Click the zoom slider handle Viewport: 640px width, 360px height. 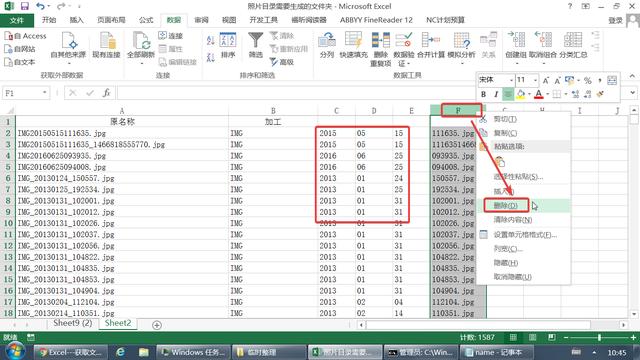599,337
